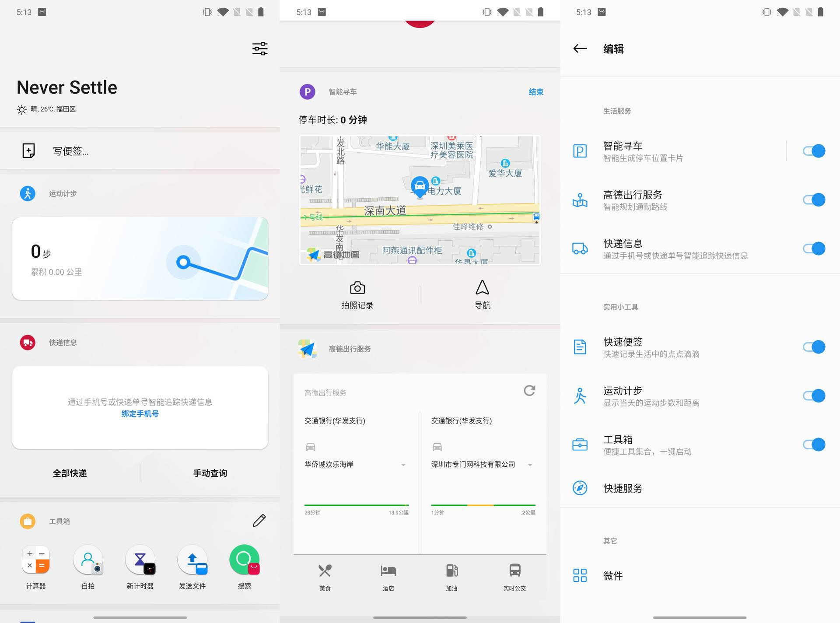Tap the pencil to edit 工具箱

click(259, 521)
